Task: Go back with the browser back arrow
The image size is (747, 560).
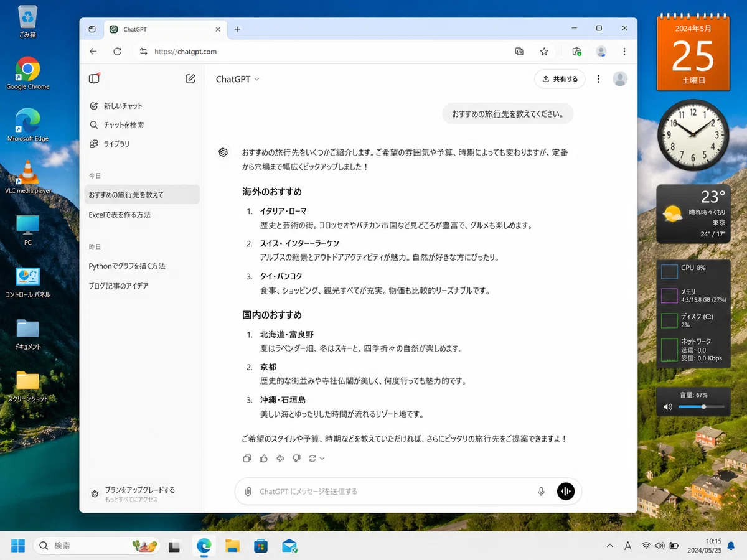Action: tap(93, 52)
